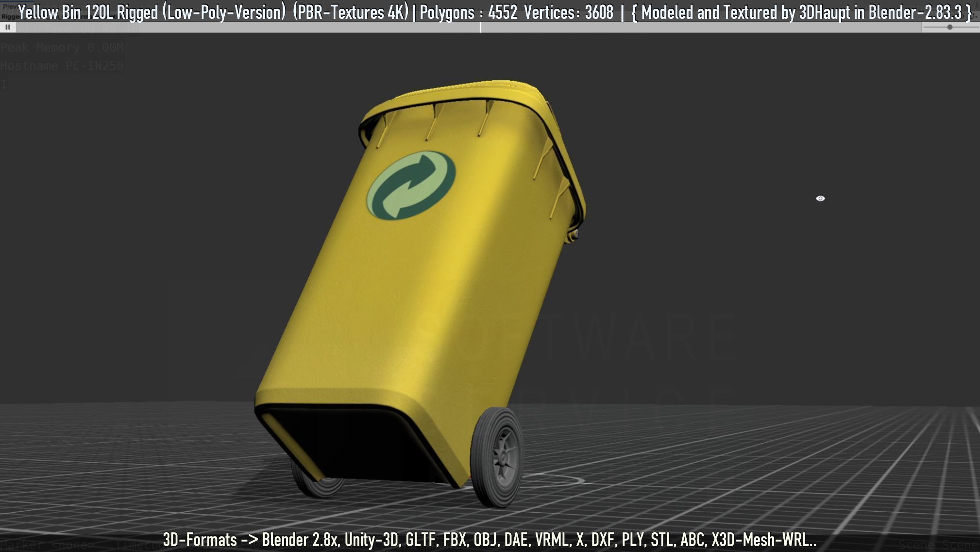Adjust the zoom slider in the top bar
The width and height of the screenshot is (980, 552).
(x=950, y=27)
